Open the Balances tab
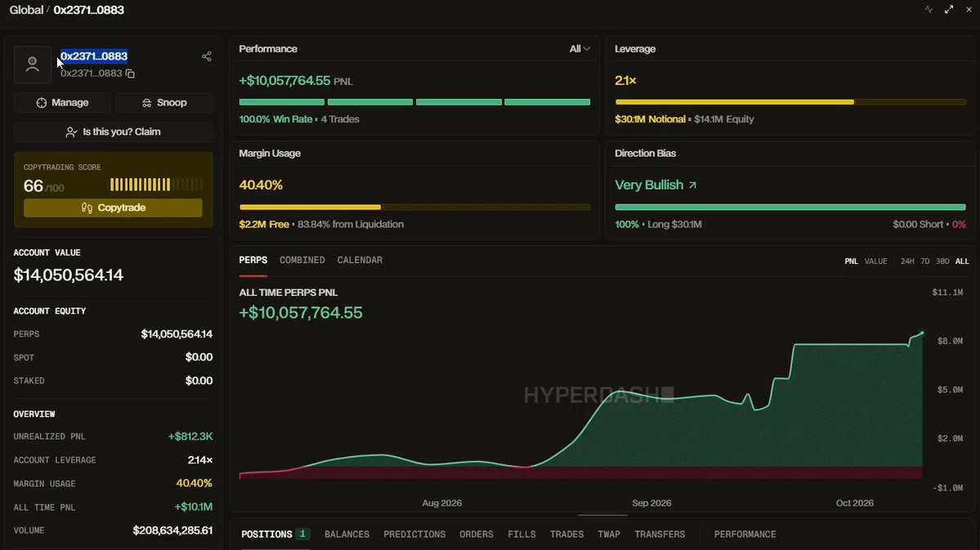 pos(347,534)
